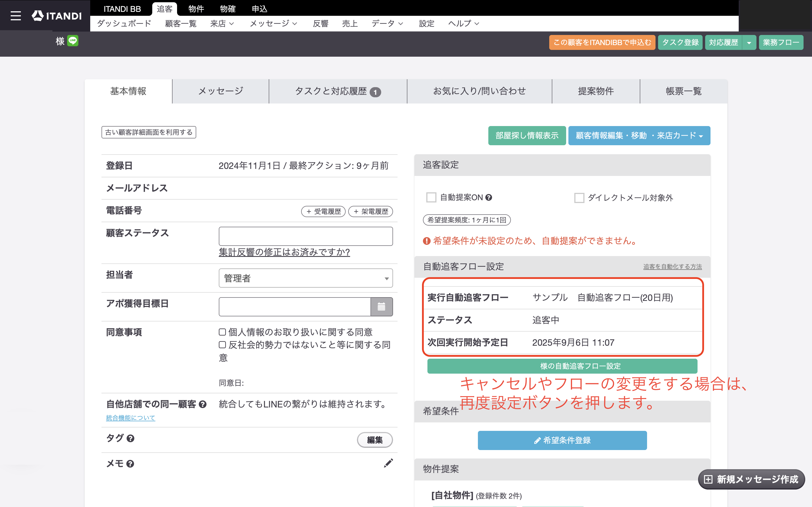Click text サンプル 自動追客フロー(20日用)
Image resolution: width=812 pixels, height=507 pixels.
603,298
